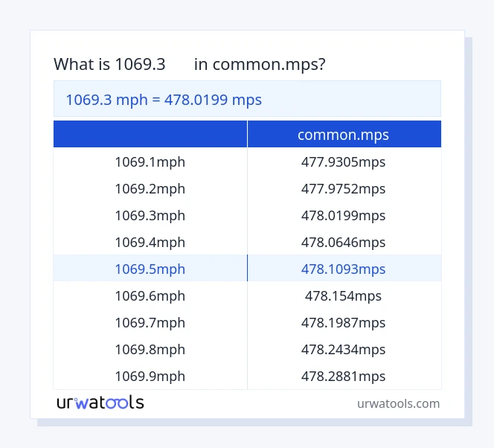Click the 478.154mps value
Image resolution: width=494 pixels, height=448 pixels.
[x=343, y=295]
